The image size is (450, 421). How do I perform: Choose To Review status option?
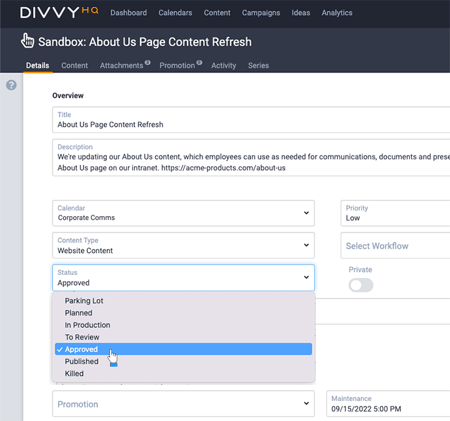point(183,337)
